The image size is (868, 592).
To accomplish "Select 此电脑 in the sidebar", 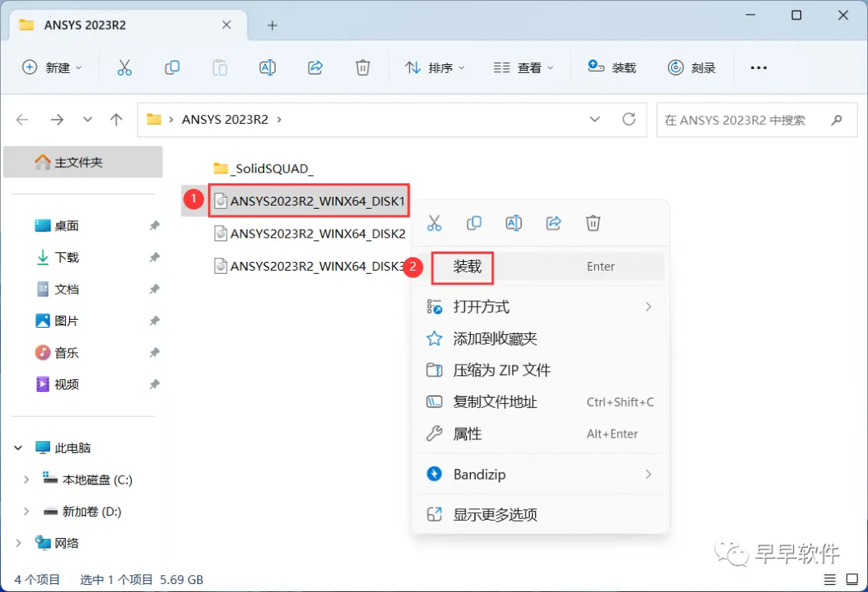I will coord(63,447).
